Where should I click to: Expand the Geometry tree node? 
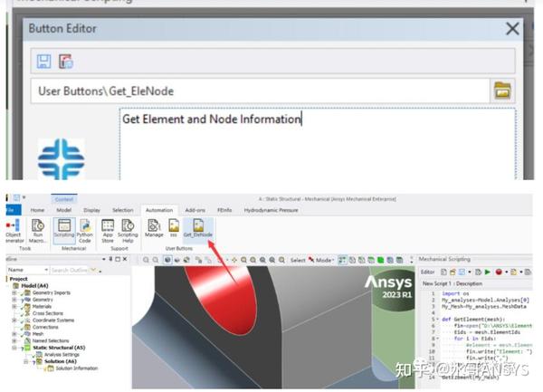tap(14, 300)
